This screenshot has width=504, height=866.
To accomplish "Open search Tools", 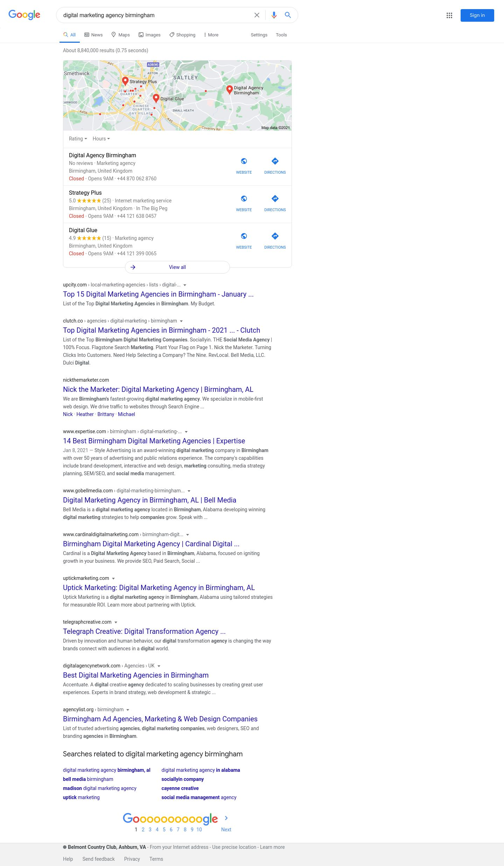I will coord(281,35).
